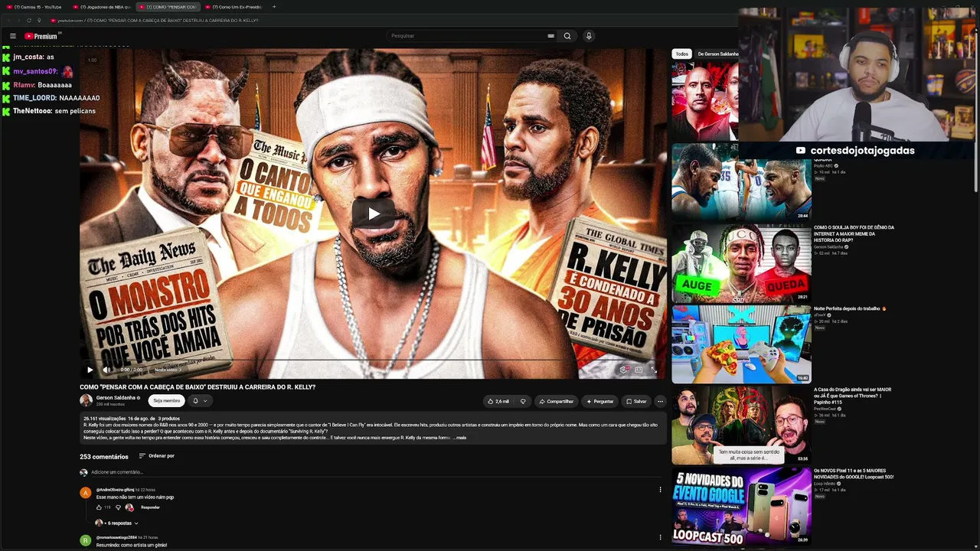Open the orange A avatar of @AndreOliveira
This screenshot has width=980, height=551.
coord(85,493)
